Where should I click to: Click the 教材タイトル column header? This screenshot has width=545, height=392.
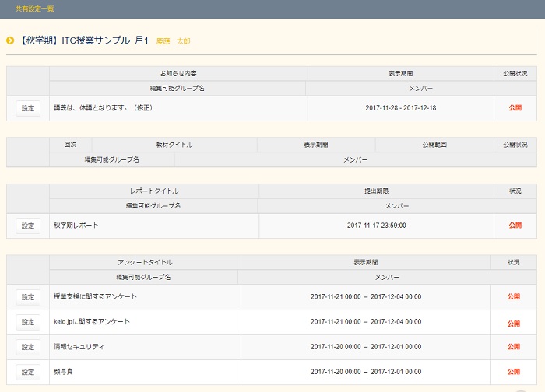coord(174,145)
